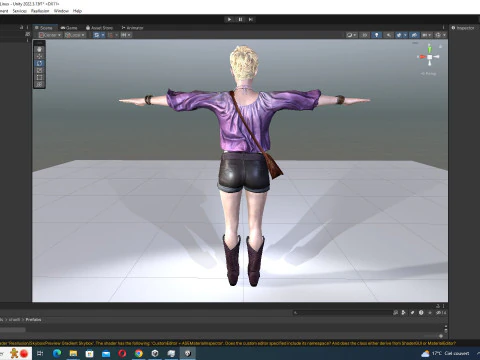Toggle 2D view mode button
This screenshot has width=480, height=360.
pos(364,35)
